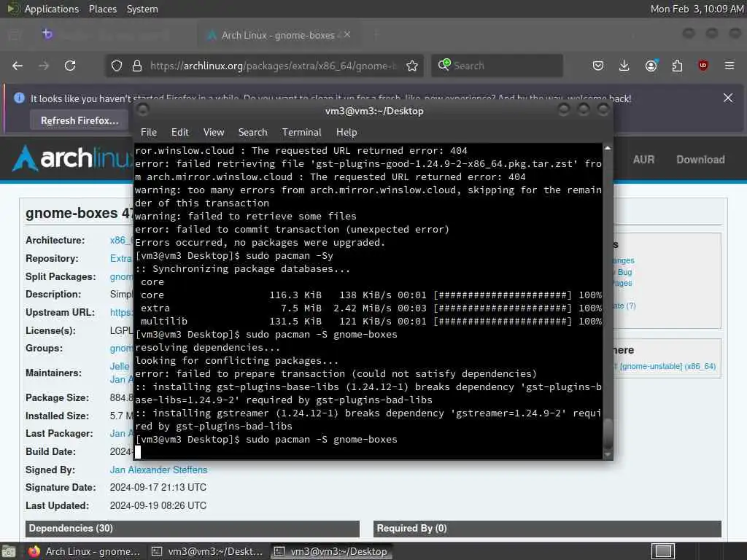Open Firefox account icon
This screenshot has width=747, height=560.
pos(651,66)
